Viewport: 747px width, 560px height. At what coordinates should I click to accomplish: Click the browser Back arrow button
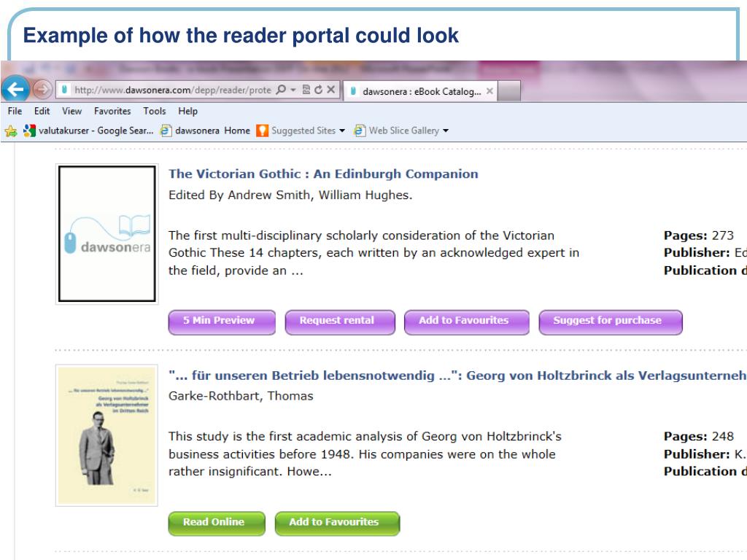pos(15,89)
